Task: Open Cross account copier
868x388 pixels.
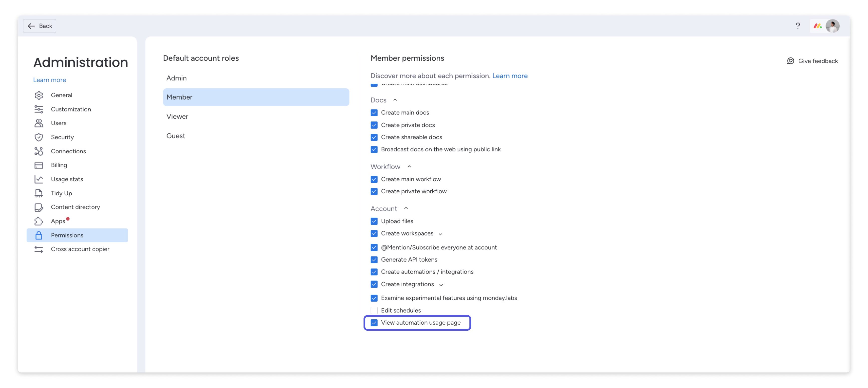Action: (80, 249)
